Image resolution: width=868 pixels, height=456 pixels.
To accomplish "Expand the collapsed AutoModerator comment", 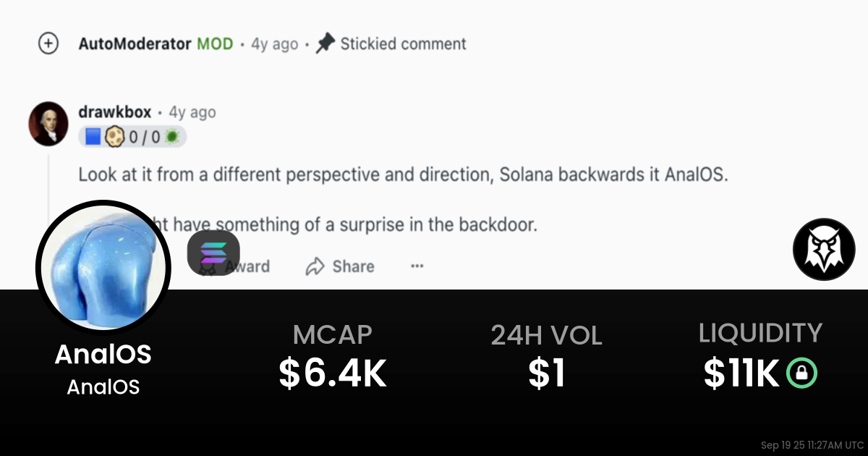I will coord(48,43).
